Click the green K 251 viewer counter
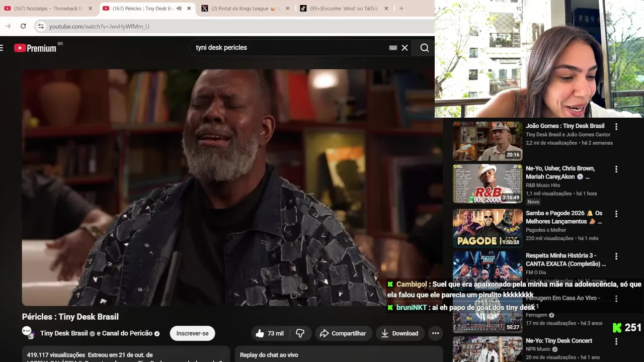Viewport: 644px width, 362px height. pos(627,328)
